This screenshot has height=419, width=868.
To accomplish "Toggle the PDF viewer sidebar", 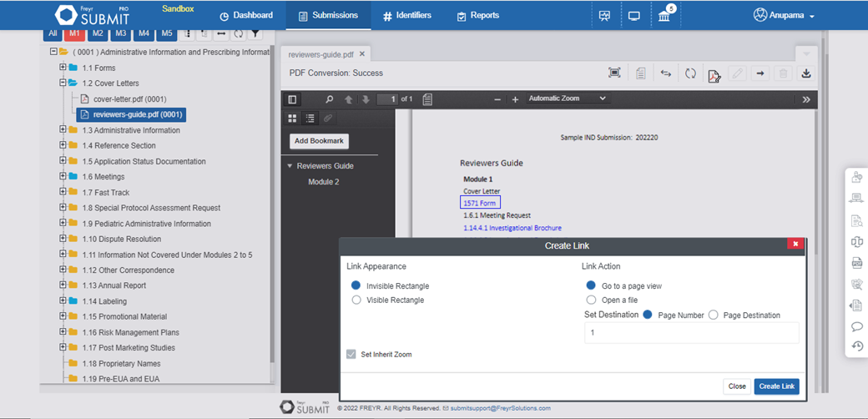I will (x=292, y=99).
